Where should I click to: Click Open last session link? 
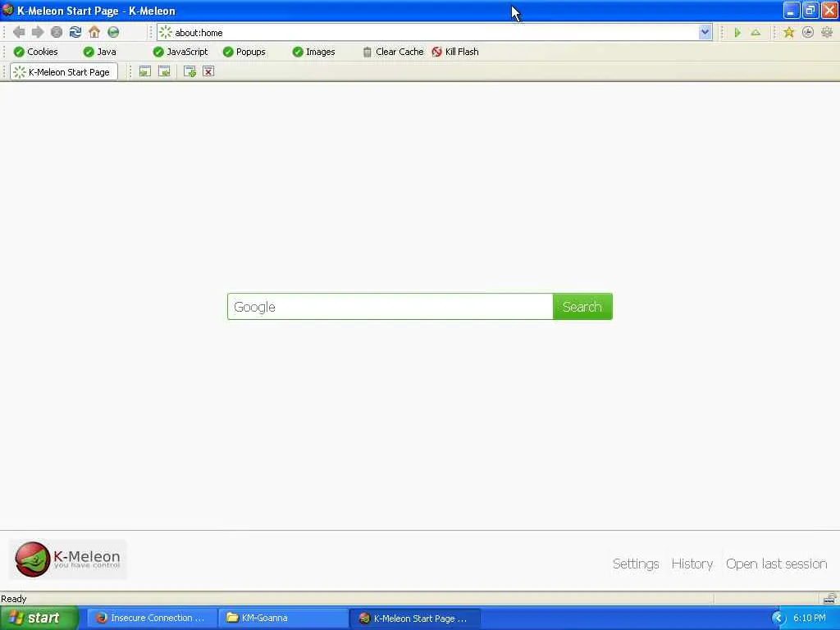[776, 564]
